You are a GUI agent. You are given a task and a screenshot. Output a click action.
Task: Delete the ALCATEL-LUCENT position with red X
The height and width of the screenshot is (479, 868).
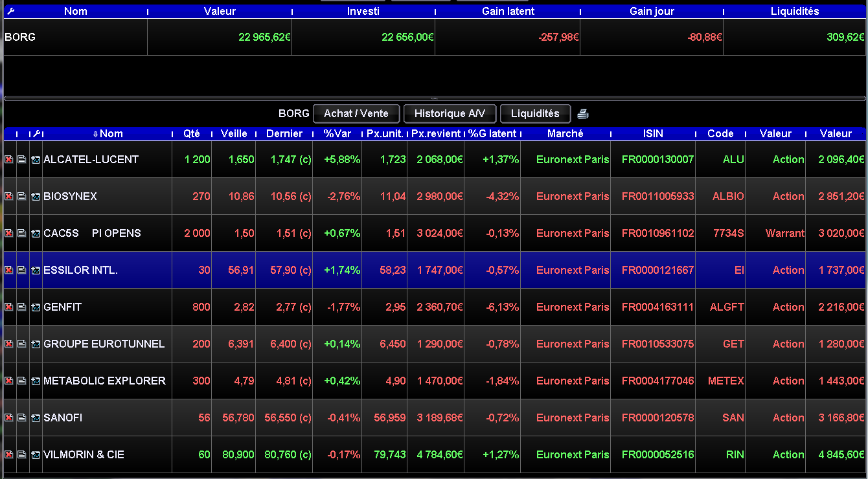point(9,159)
